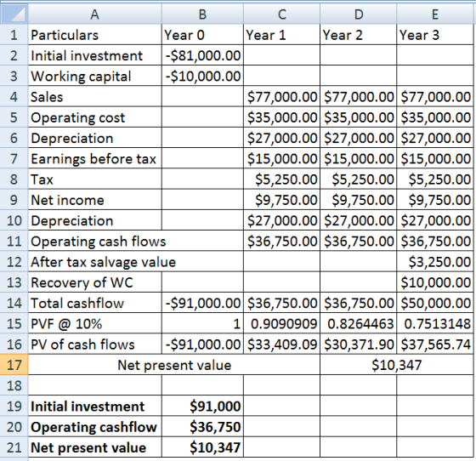Select Year 1 Sales value $77,000.00
The image size is (476, 461).
281,97
